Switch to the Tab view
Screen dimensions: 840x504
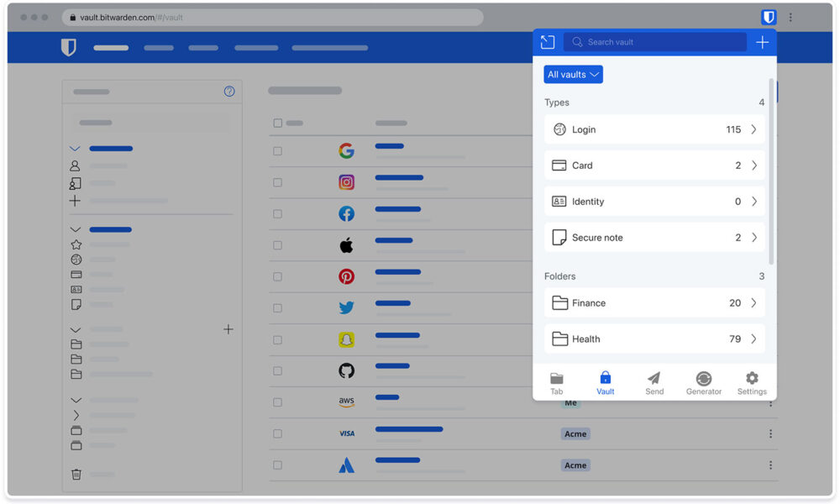(557, 383)
